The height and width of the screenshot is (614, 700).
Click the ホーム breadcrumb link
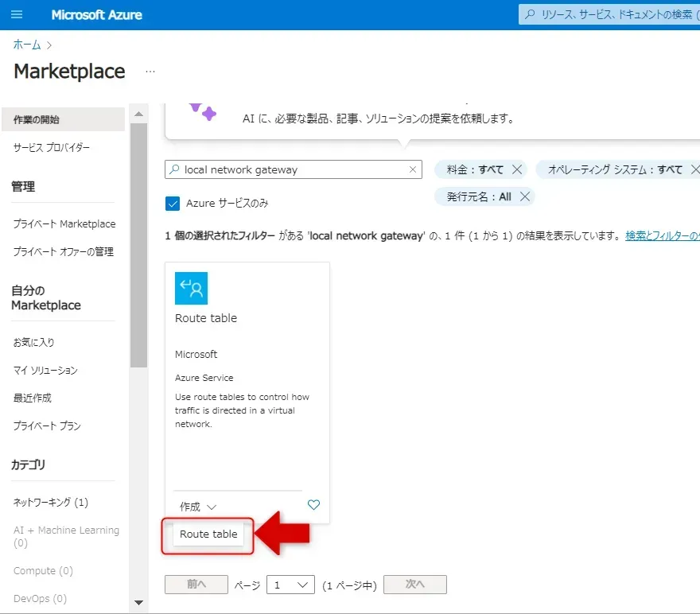click(27, 45)
